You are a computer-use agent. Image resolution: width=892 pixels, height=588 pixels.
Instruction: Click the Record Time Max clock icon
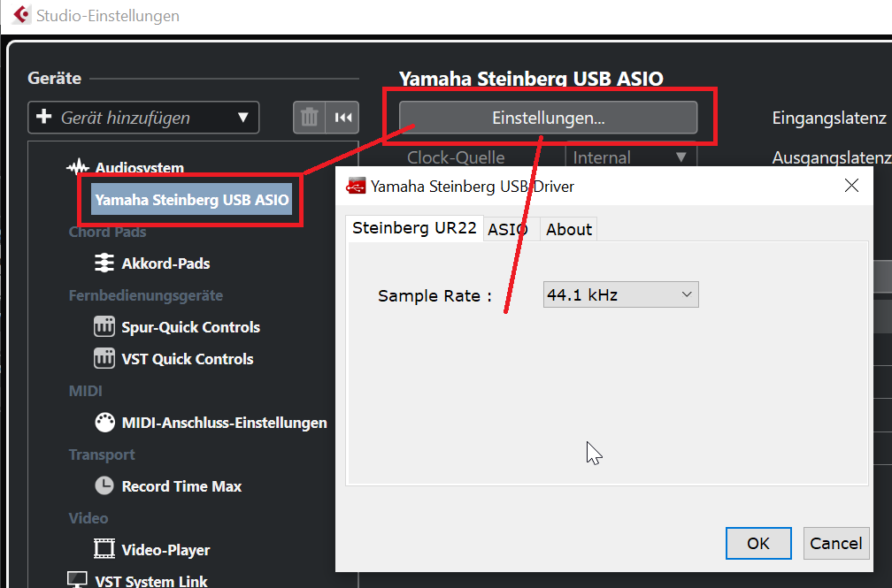pos(104,485)
